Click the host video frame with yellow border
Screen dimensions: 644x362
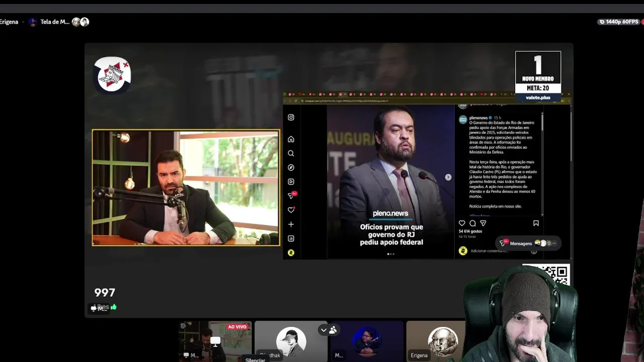coord(186,188)
